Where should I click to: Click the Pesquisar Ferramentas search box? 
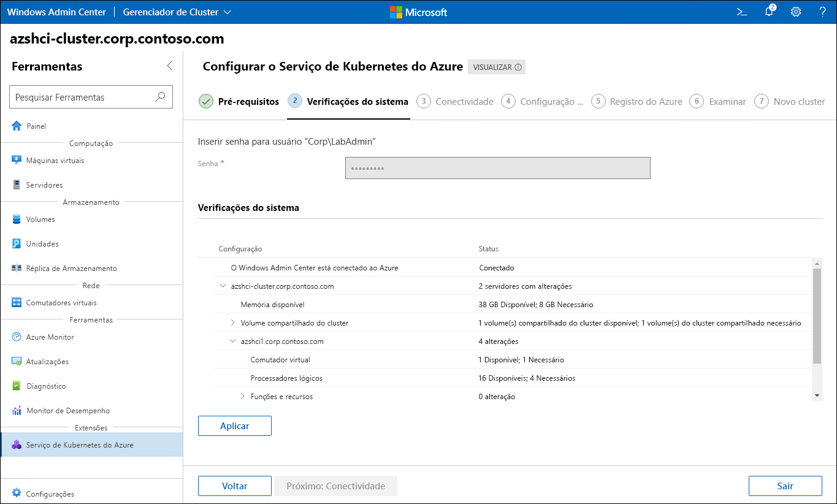(x=91, y=97)
